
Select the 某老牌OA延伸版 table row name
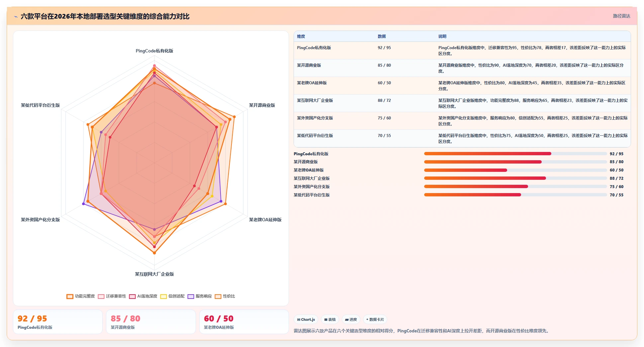click(x=312, y=83)
